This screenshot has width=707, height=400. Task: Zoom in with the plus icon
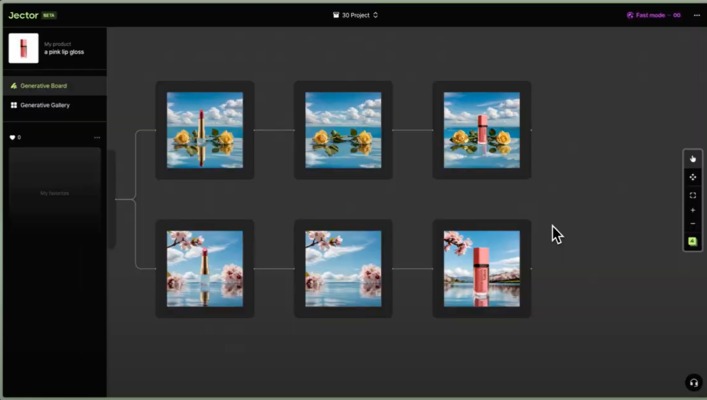click(x=692, y=211)
